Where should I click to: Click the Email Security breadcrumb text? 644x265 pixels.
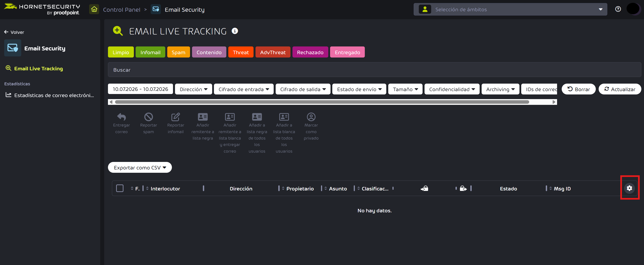185,10
